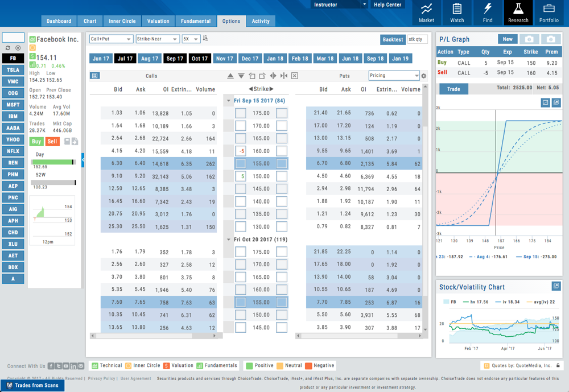Select the Nov 17 expiration button
This screenshot has width=569, height=392.
pos(225,59)
